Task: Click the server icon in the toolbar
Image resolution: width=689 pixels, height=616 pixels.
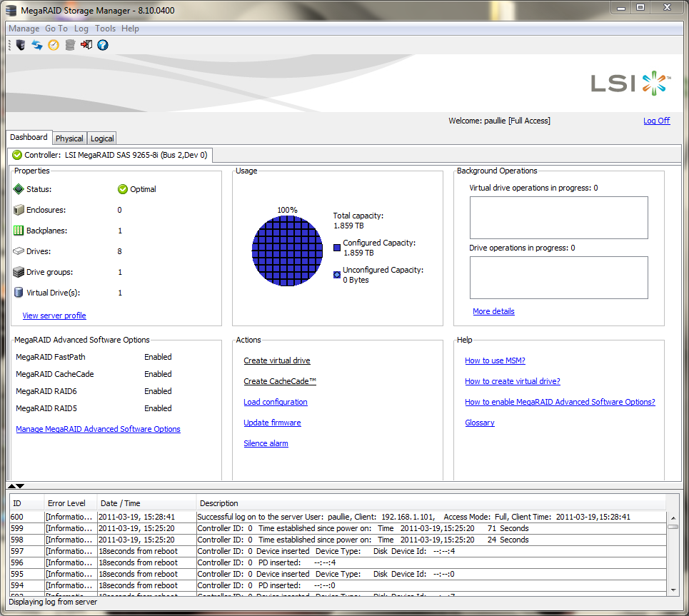Action: click(20, 45)
